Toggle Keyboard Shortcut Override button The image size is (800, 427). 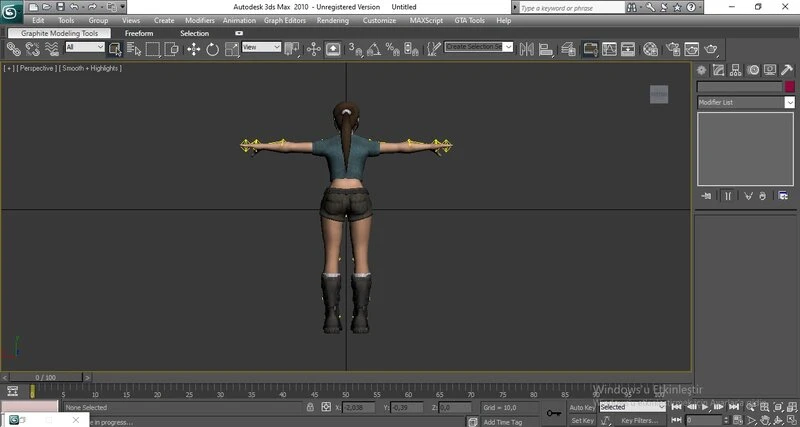(x=333, y=49)
